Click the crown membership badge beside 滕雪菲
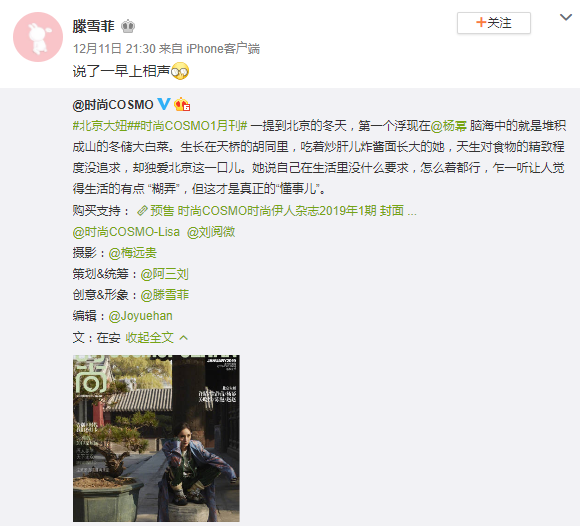The width and height of the screenshot is (580, 526). tap(128, 26)
